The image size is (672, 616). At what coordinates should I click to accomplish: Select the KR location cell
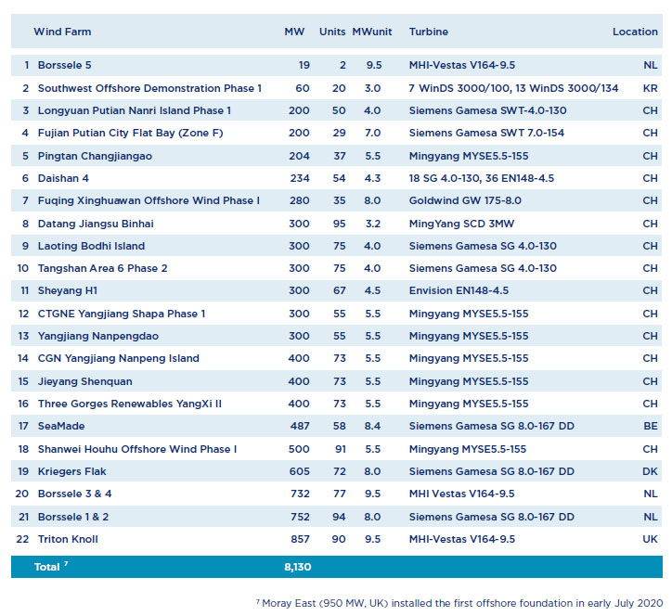(650, 88)
